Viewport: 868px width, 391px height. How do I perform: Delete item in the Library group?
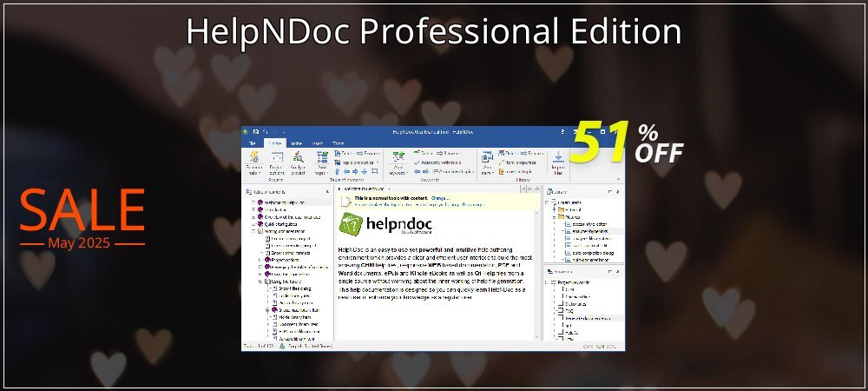(508, 154)
